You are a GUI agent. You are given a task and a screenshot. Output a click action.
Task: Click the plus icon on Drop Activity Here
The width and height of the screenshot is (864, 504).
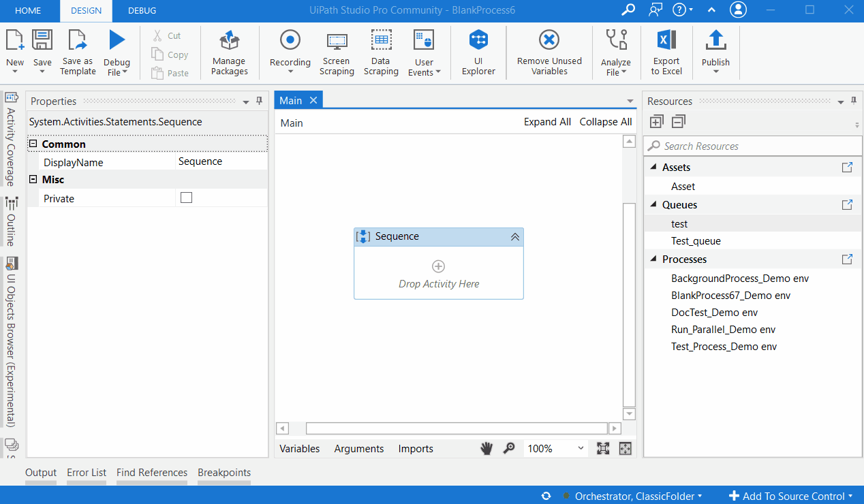click(438, 266)
